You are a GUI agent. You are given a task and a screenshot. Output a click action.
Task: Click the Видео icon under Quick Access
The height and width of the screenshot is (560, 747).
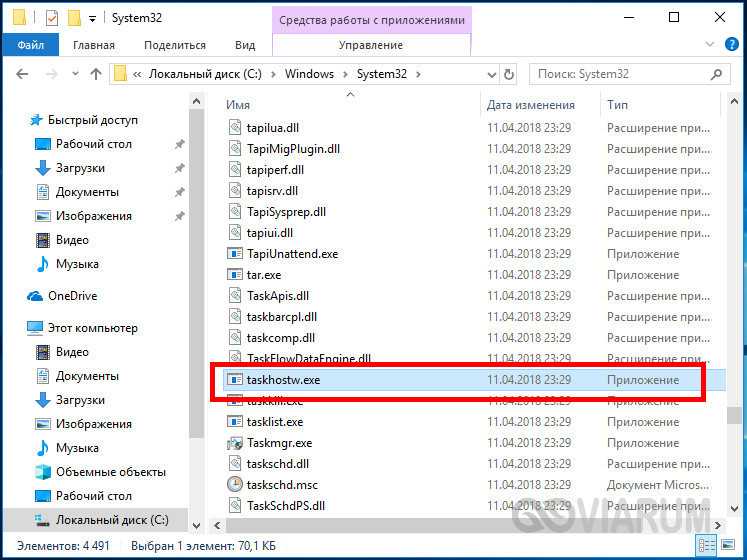(x=43, y=240)
